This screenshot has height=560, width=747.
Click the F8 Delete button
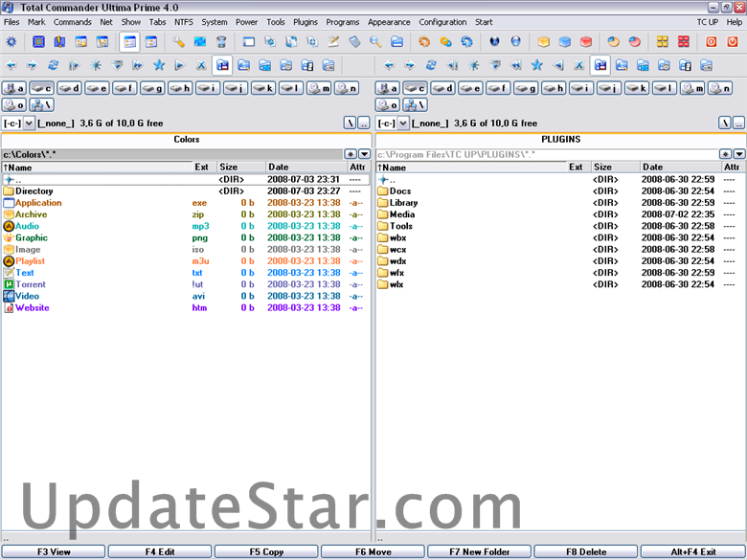click(586, 552)
